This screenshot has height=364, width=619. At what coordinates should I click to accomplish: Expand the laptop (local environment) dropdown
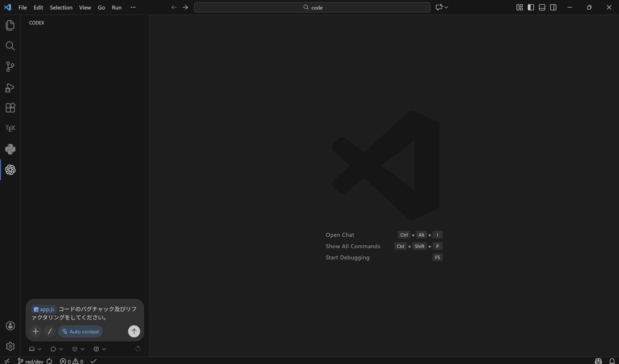click(35, 349)
